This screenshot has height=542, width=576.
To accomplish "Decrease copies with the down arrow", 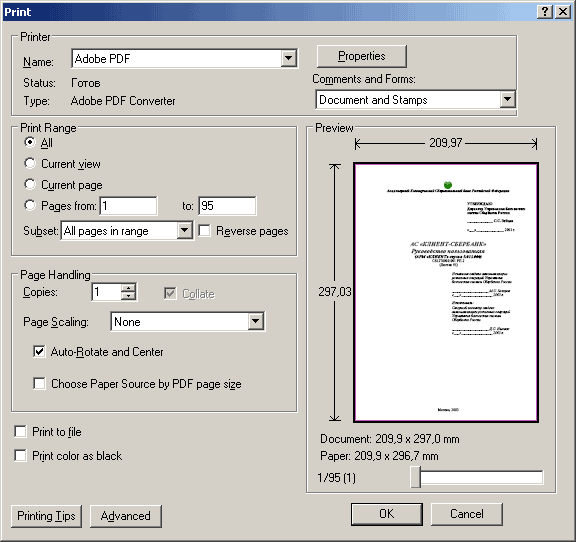I will coord(128,296).
